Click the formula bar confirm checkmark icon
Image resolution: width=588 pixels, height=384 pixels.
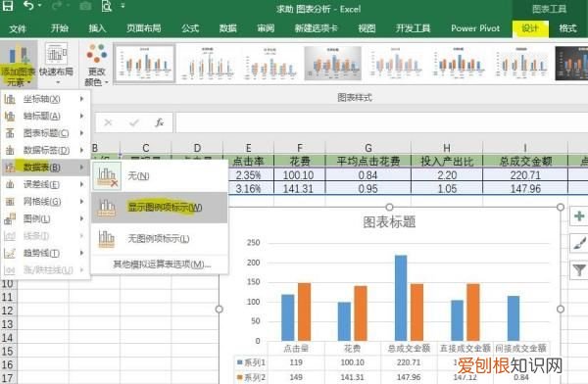tap(134, 122)
